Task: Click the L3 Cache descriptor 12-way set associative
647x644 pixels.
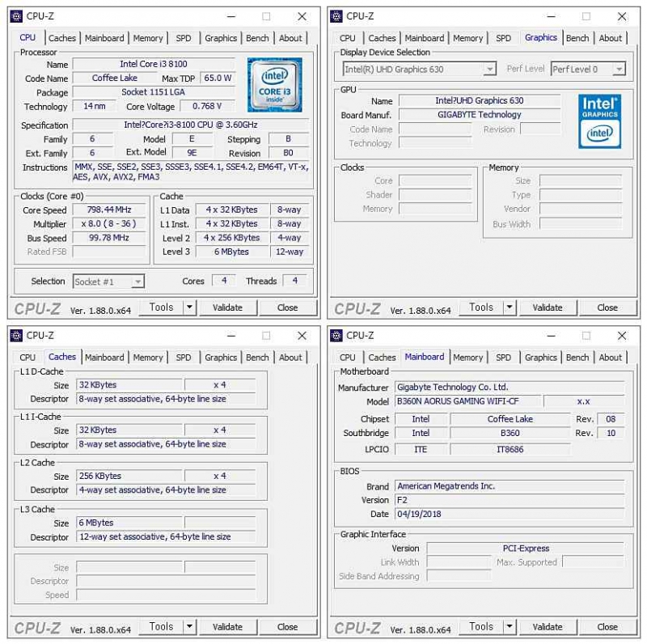Action: pyautogui.click(x=166, y=536)
